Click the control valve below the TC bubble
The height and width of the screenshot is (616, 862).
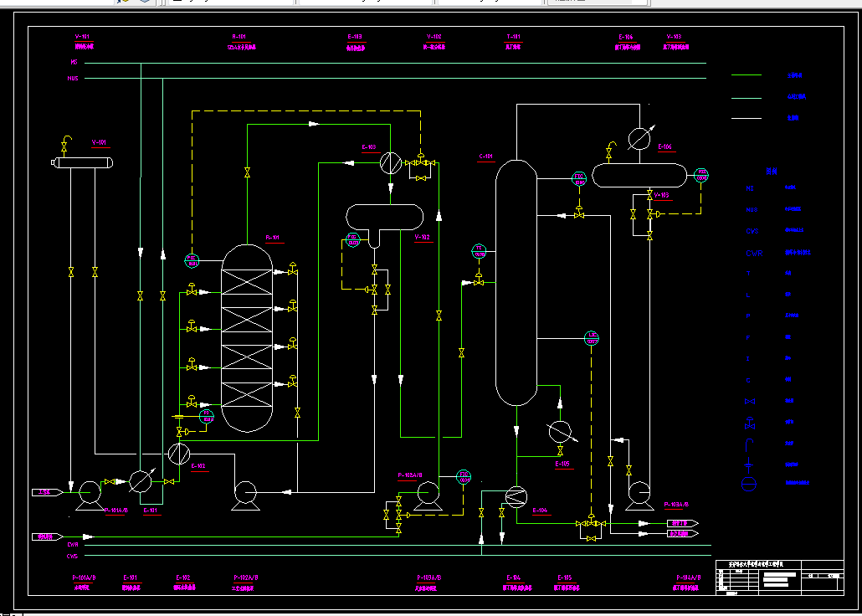pos(479,280)
